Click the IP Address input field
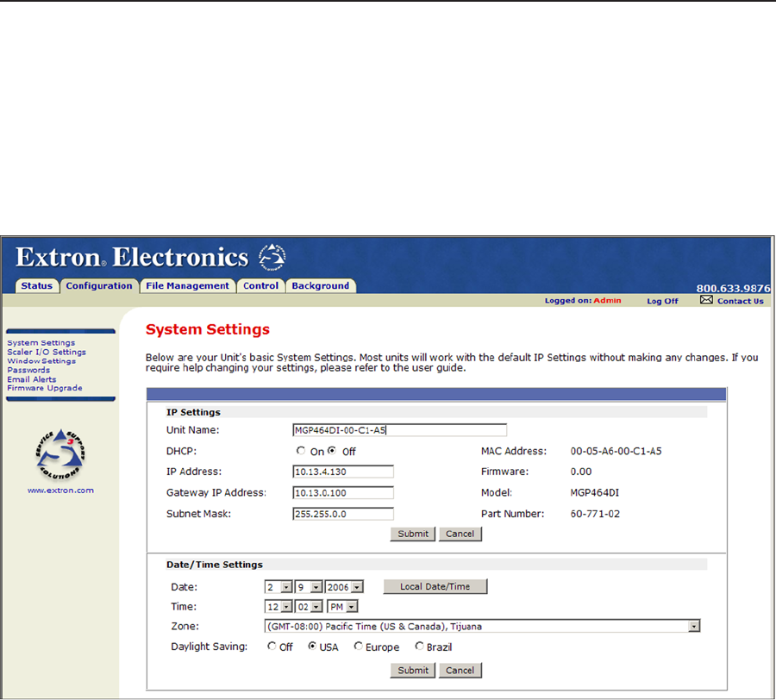The width and height of the screenshot is (776, 700). pyautogui.click(x=343, y=472)
